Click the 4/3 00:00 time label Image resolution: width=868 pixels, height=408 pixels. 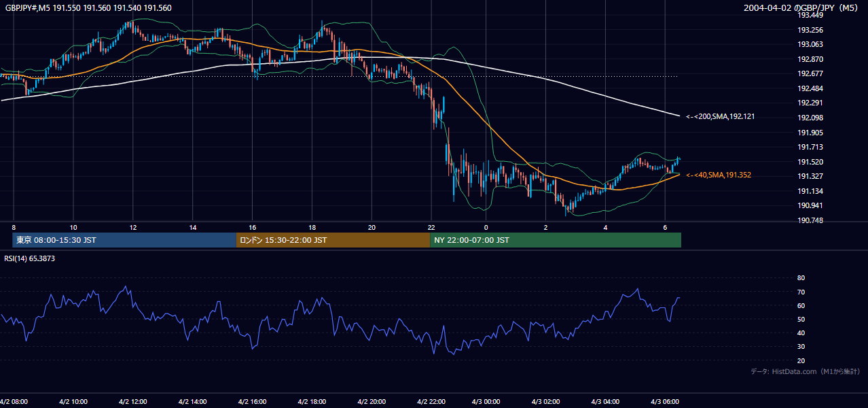(x=486, y=401)
